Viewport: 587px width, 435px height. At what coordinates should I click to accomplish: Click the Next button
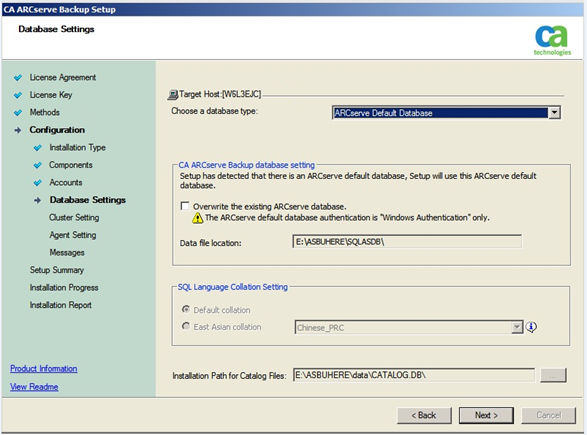[486, 416]
